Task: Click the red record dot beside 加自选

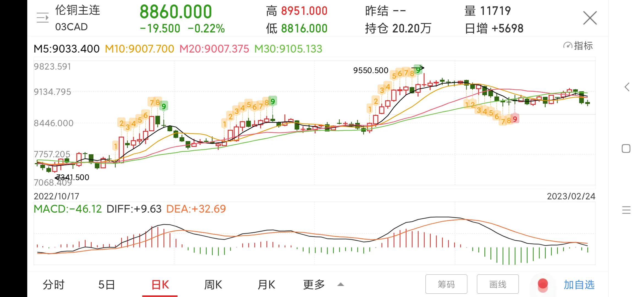Action: (542, 285)
